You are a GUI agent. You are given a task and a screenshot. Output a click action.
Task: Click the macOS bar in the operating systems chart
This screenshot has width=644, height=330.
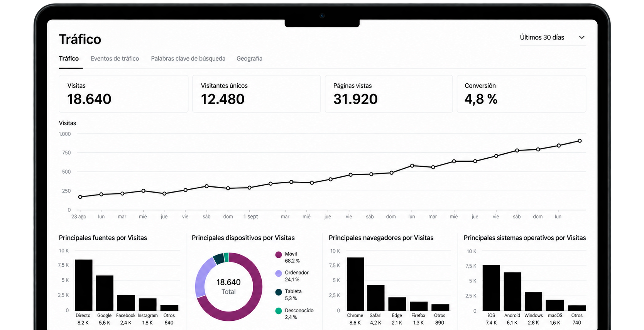click(555, 305)
